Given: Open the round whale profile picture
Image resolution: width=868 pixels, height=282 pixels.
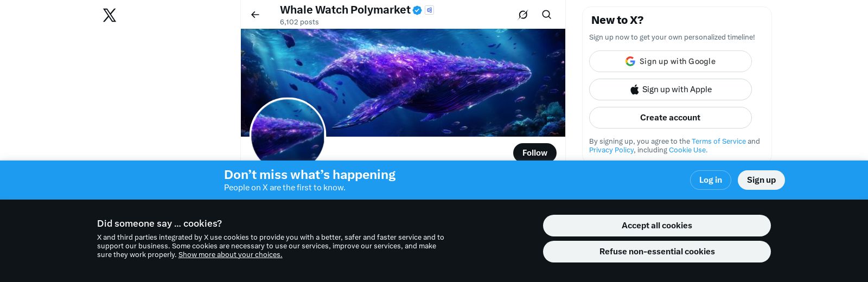Looking at the screenshot, I should tap(288, 133).
